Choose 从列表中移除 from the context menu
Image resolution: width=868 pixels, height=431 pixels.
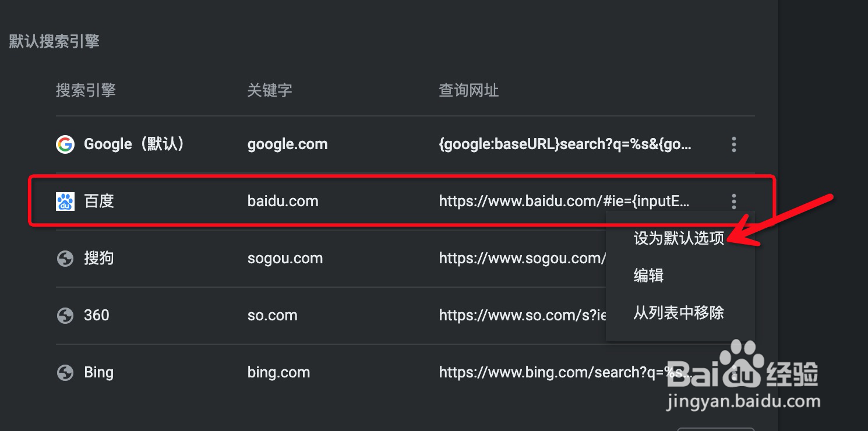click(x=679, y=313)
